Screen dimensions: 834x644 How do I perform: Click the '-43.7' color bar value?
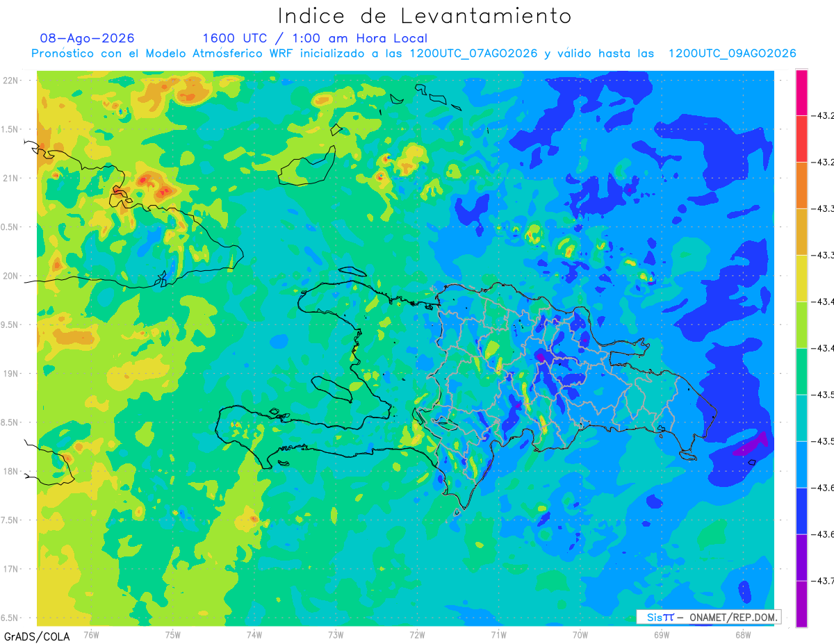coord(824,581)
